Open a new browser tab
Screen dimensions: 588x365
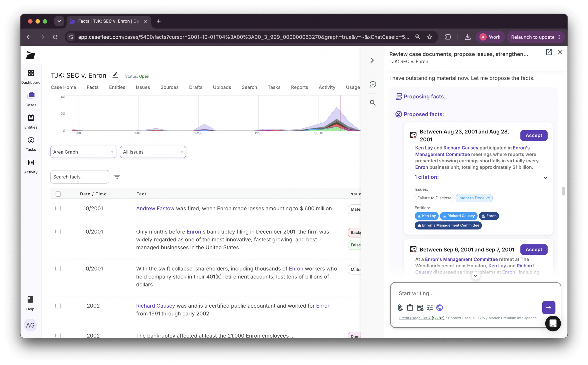(158, 21)
